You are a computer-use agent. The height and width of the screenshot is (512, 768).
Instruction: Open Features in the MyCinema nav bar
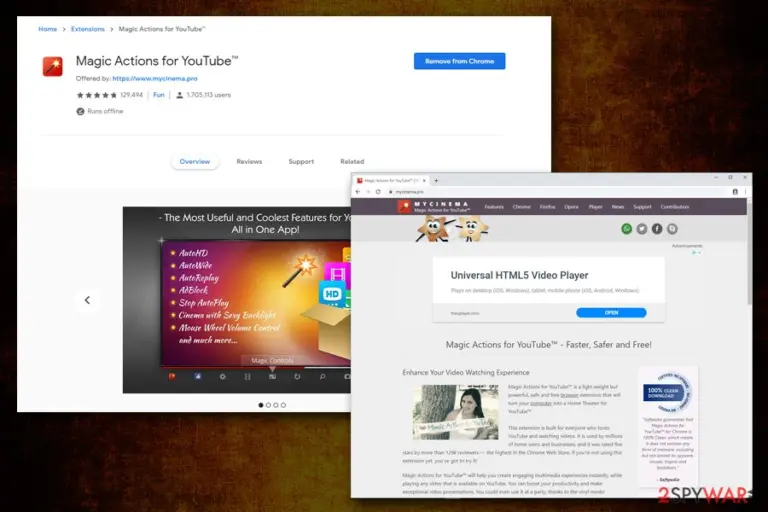(494, 207)
